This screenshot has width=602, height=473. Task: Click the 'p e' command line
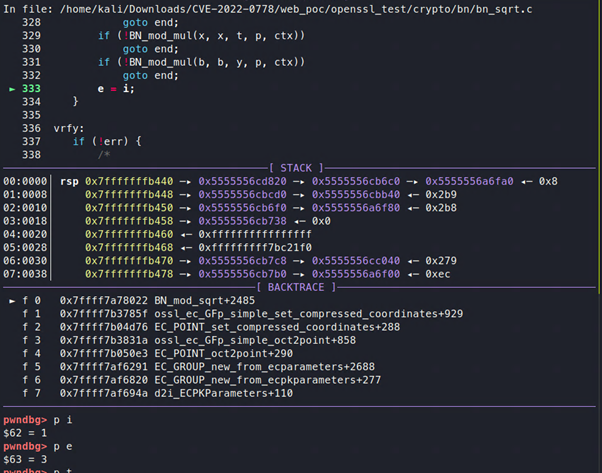tap(38, 447)
